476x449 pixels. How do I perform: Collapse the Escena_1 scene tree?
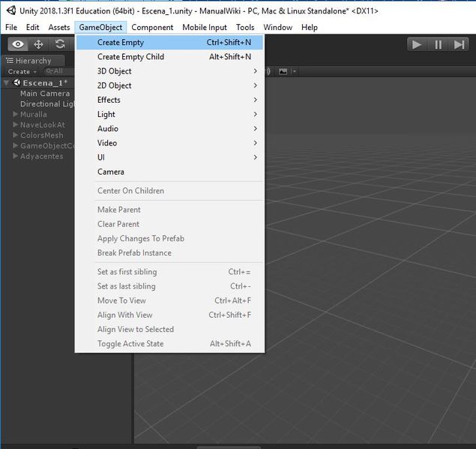click(x=6, y=82)
